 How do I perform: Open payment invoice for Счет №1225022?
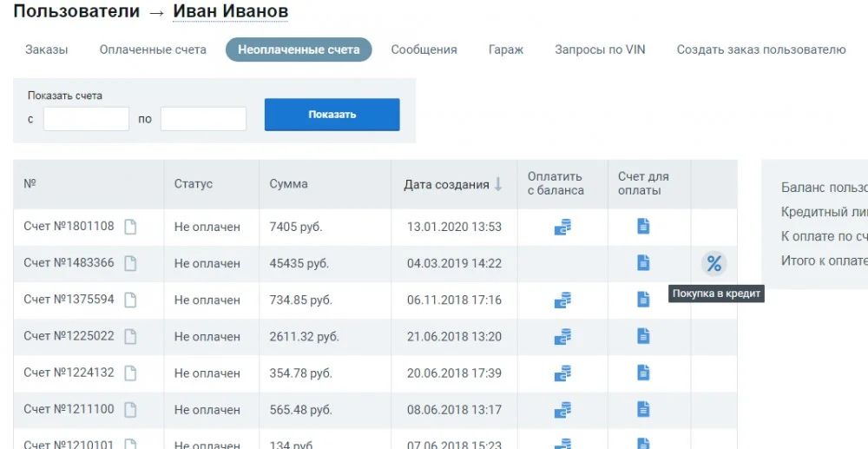point(643,336)
